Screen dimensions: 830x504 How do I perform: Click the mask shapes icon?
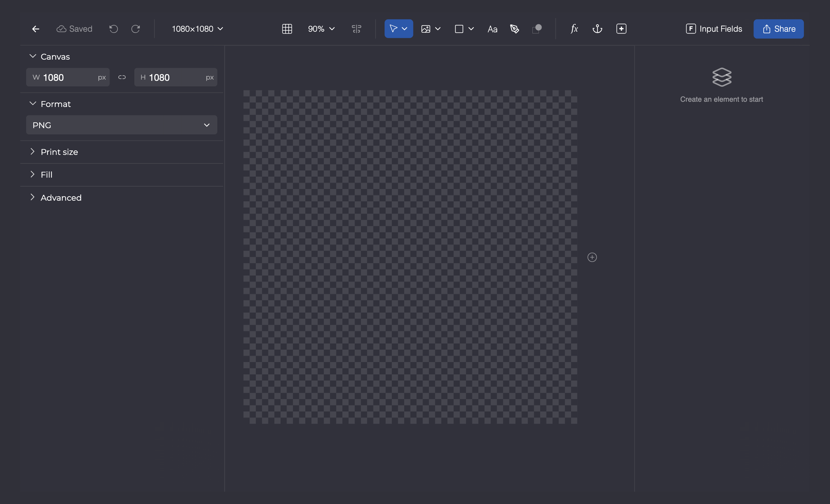pyautogui.click(x=537, y=29)
